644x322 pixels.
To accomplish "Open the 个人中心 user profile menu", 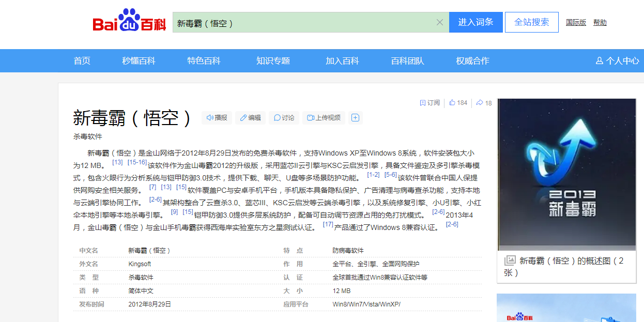I will point(618,60).
